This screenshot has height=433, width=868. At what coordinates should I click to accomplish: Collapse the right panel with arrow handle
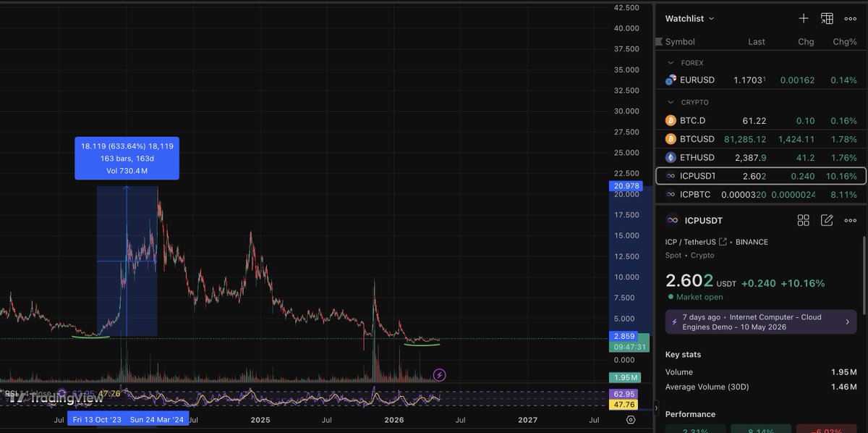655,407
